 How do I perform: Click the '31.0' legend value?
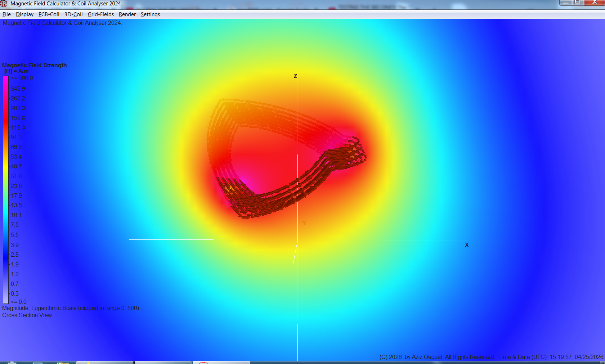point(16,176)
